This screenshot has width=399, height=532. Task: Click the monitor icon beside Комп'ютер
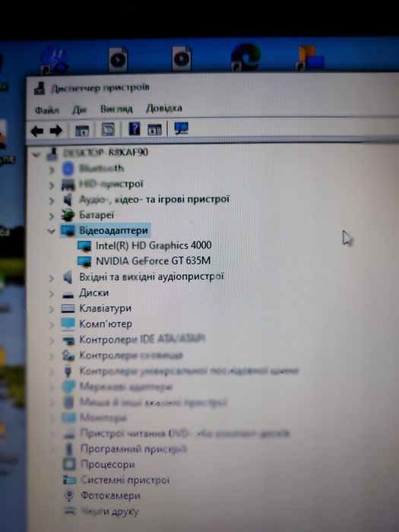tap(68, 325)
